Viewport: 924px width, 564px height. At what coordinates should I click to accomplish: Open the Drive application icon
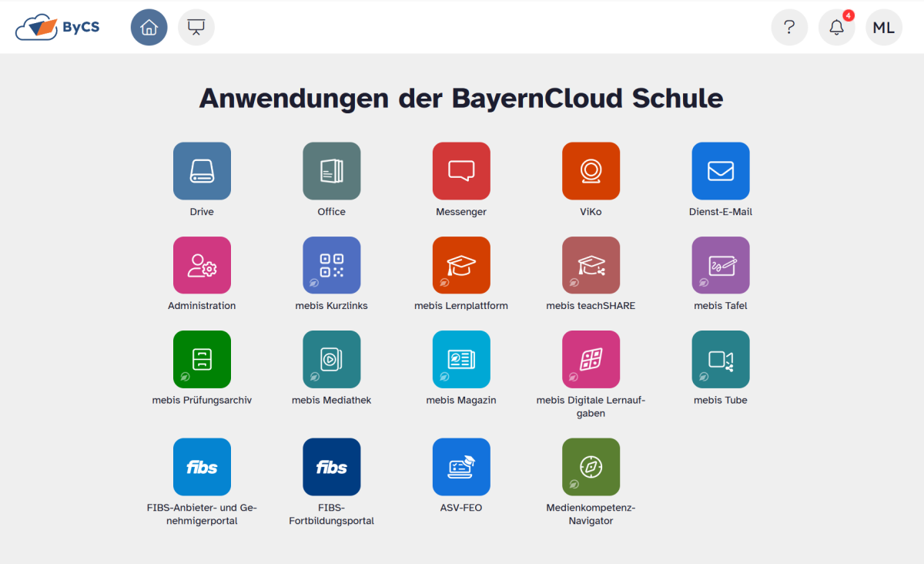(202, 171)
